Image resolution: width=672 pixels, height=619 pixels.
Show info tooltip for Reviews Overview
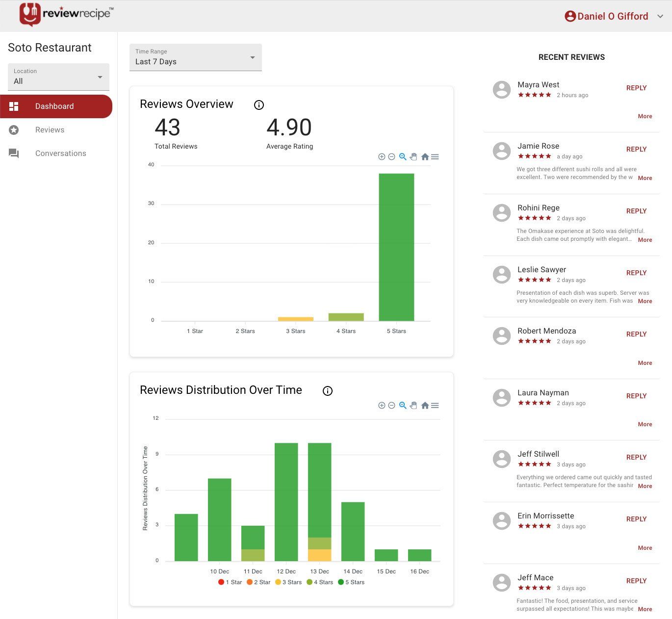tap(259, 105)
